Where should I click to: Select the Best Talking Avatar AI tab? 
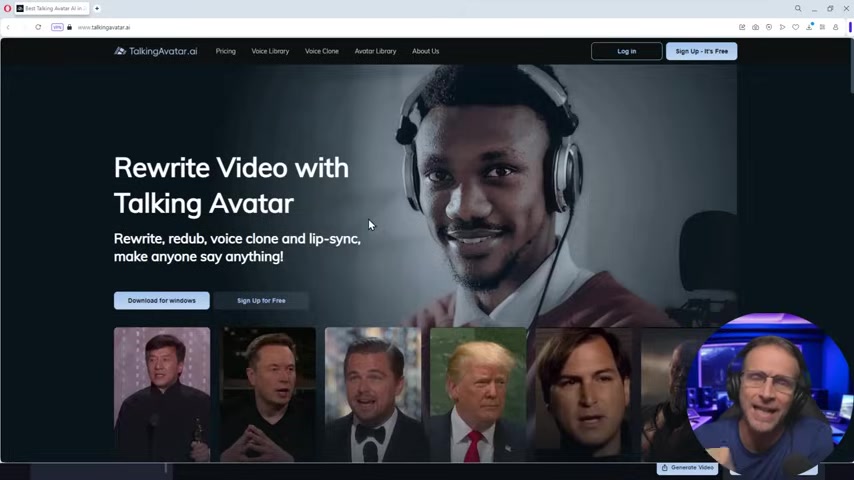click(52, 8)
